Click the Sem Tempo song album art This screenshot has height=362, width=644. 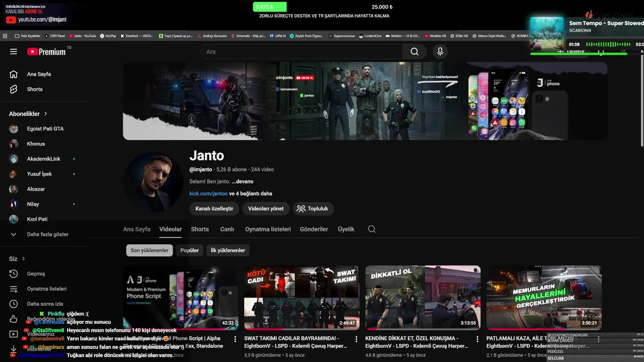(547, 34)
